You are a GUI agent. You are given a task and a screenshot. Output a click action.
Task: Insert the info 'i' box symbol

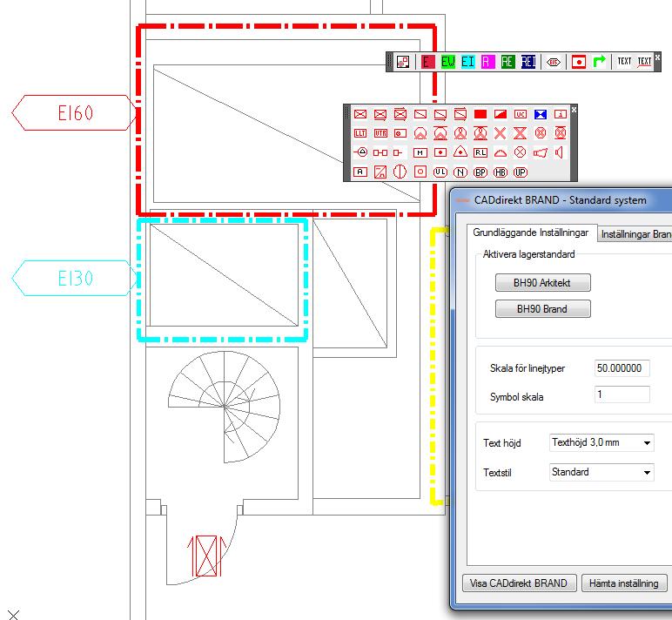[x=561, y=114]
